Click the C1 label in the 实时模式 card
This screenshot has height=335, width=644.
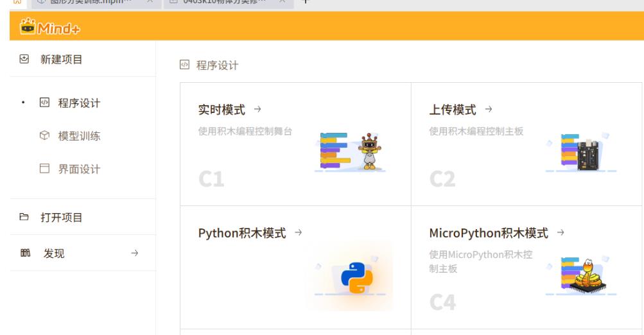coord(211,179)
